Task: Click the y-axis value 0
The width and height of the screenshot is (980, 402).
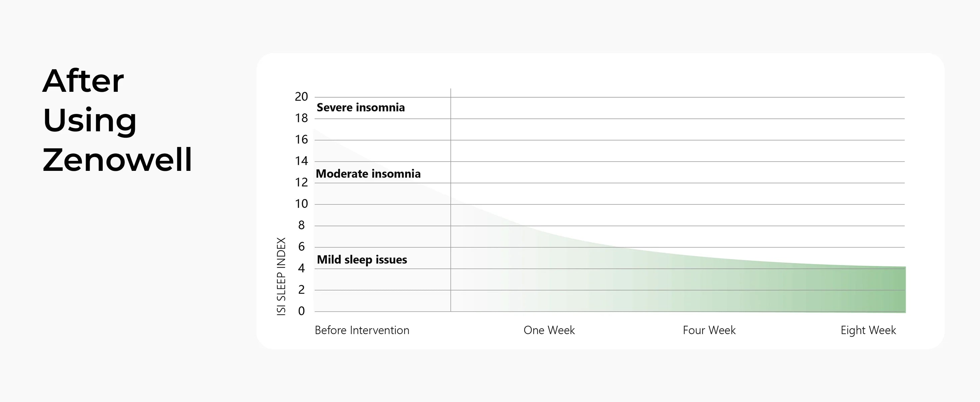Action: (x=301, y=311)
